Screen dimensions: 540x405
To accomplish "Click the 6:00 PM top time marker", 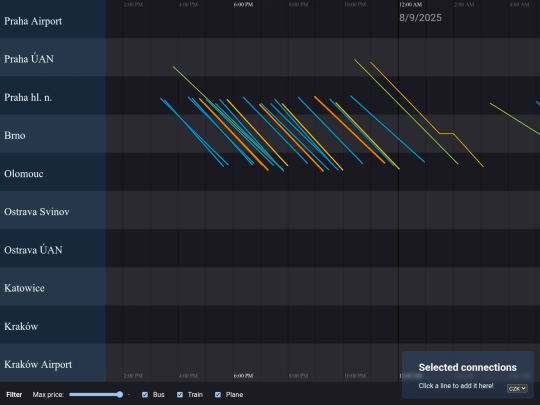I will [x=243, y=4].
